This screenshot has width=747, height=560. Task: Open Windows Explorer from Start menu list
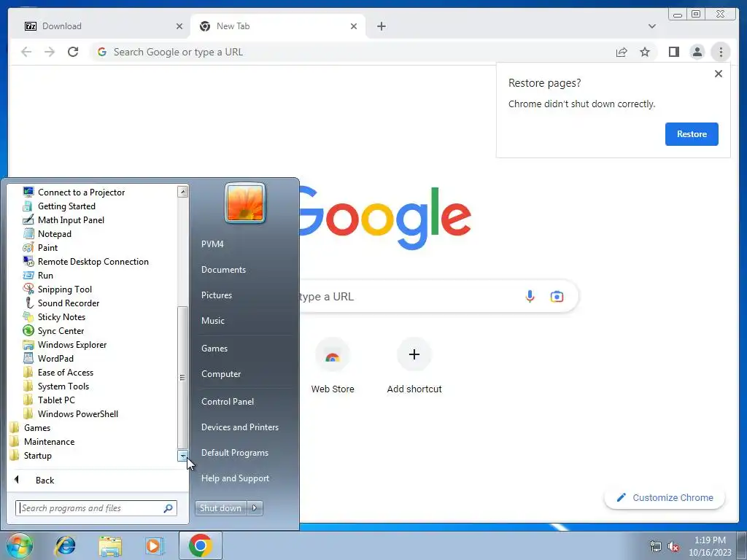[65, 344]
